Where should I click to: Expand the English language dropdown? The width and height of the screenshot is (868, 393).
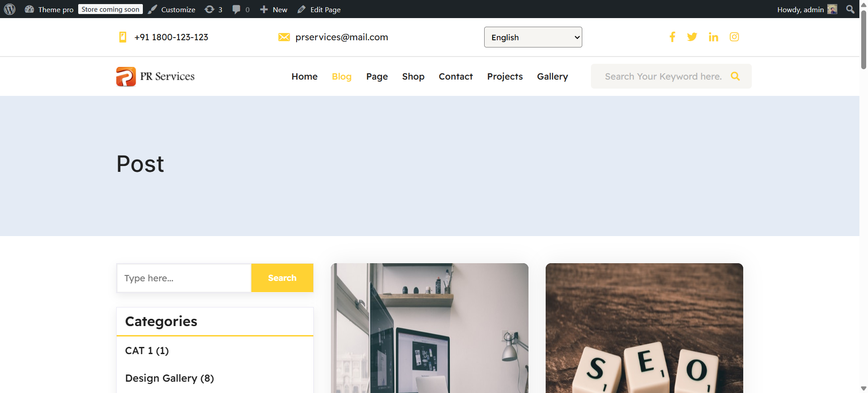click(533, 37)
